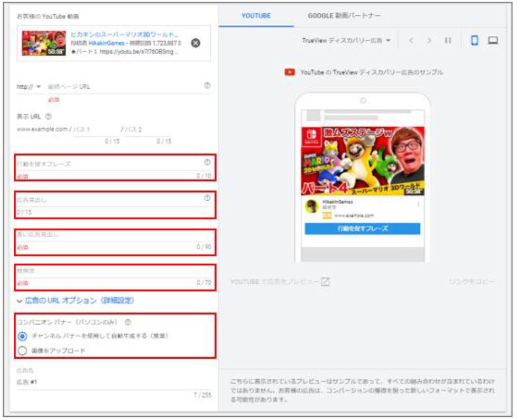The width and height of the screenshot is (517, 420).
Task: Open help for ad headline field
Action: point(207,198)
